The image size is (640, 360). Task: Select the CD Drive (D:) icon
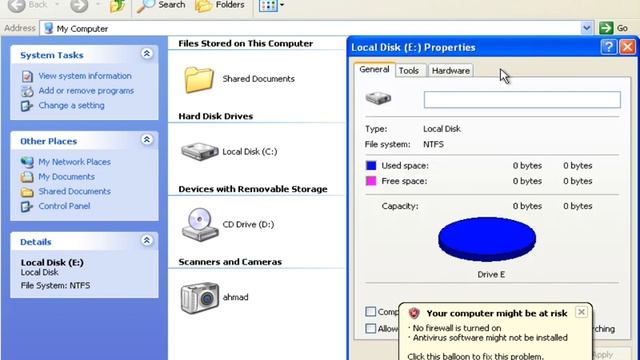(200, 224)
